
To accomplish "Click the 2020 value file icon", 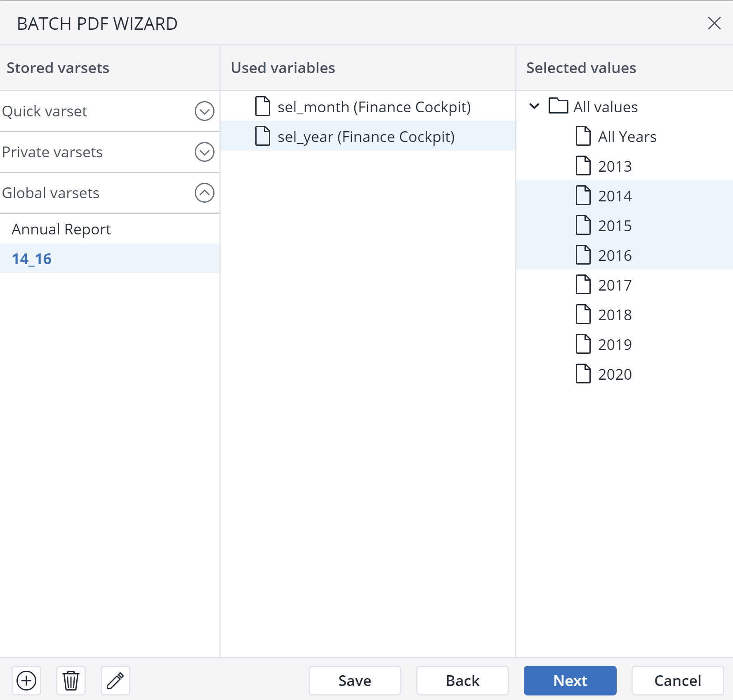I will tap(583, 374).
